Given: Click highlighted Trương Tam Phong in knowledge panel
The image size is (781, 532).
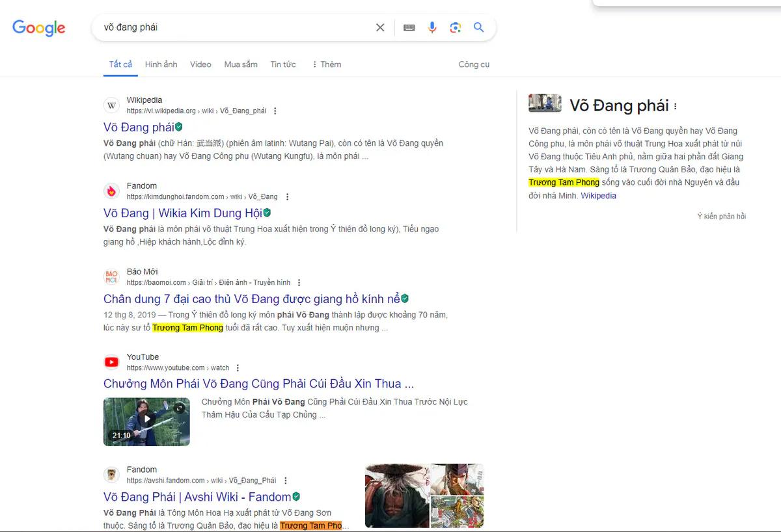Looking at the screenshot, I should 564,183.
